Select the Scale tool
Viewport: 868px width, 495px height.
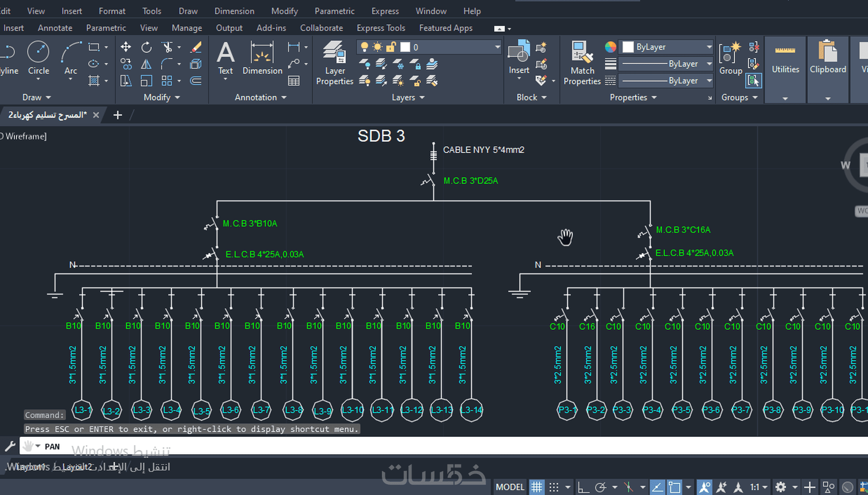147,81
